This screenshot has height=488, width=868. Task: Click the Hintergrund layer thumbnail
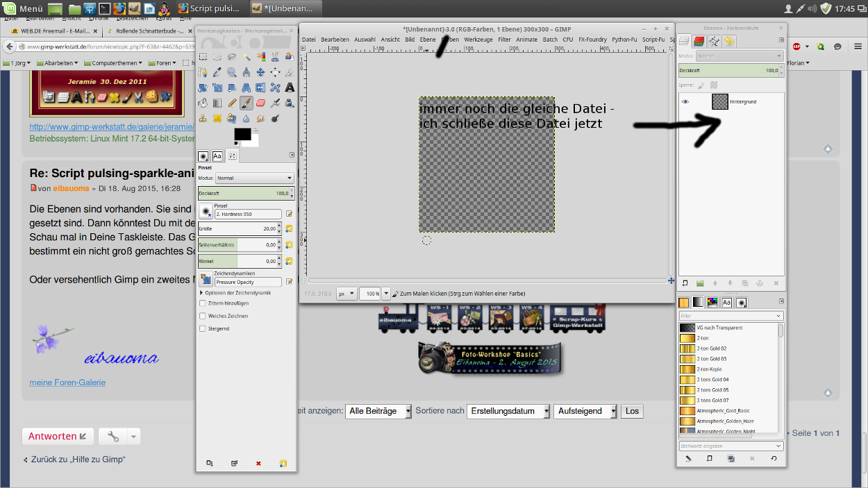720,101
